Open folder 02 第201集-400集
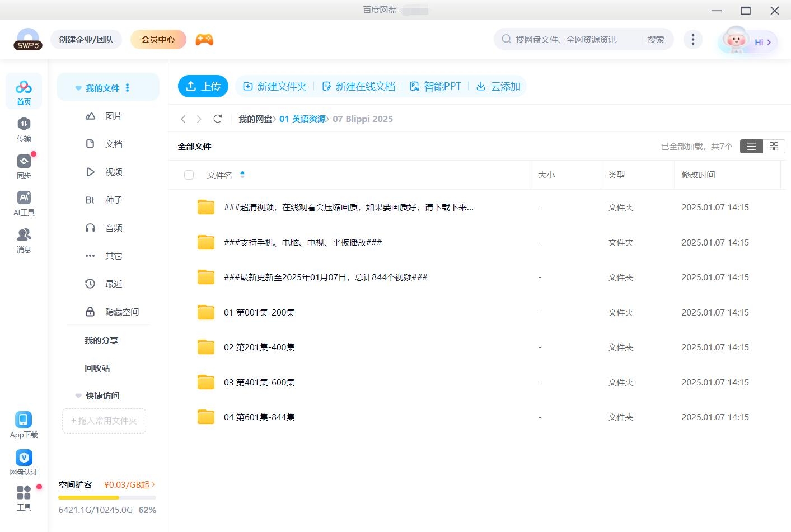The width and height of the screenshot is (791, 532). [x=259, y=347]
